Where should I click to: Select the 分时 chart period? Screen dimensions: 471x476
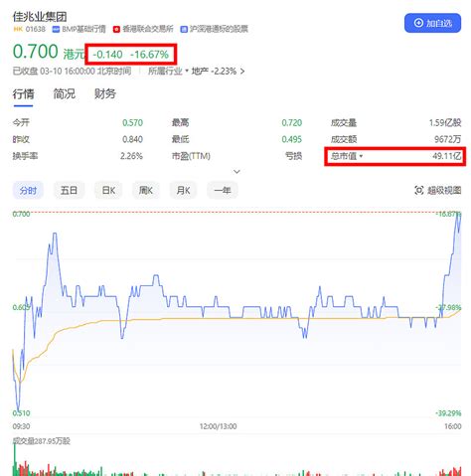click(x=28, y=191)
